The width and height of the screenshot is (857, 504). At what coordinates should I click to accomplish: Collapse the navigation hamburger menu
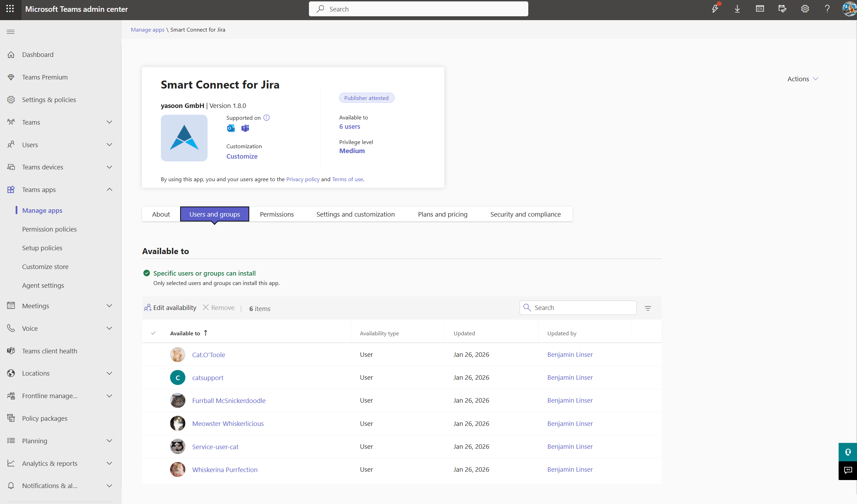(11, 32)
